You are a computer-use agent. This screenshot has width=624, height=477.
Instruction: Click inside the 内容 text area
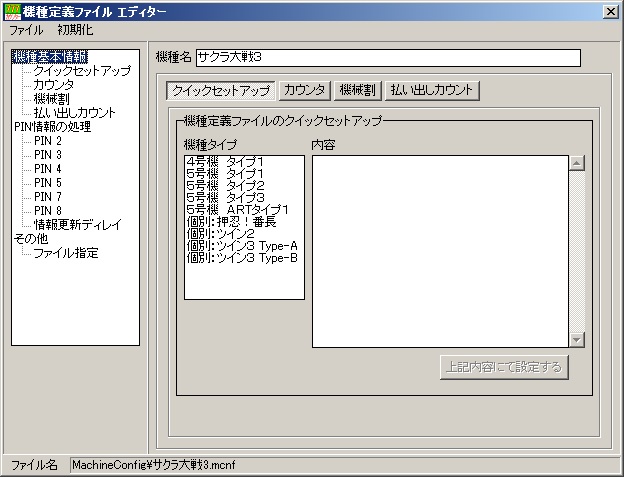coord(440,251)
